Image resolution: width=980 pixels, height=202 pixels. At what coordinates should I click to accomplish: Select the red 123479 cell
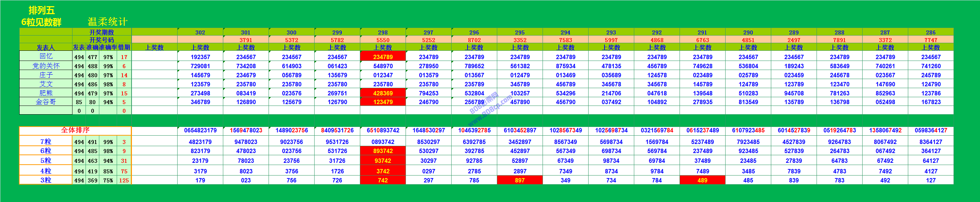coord(383,102)
